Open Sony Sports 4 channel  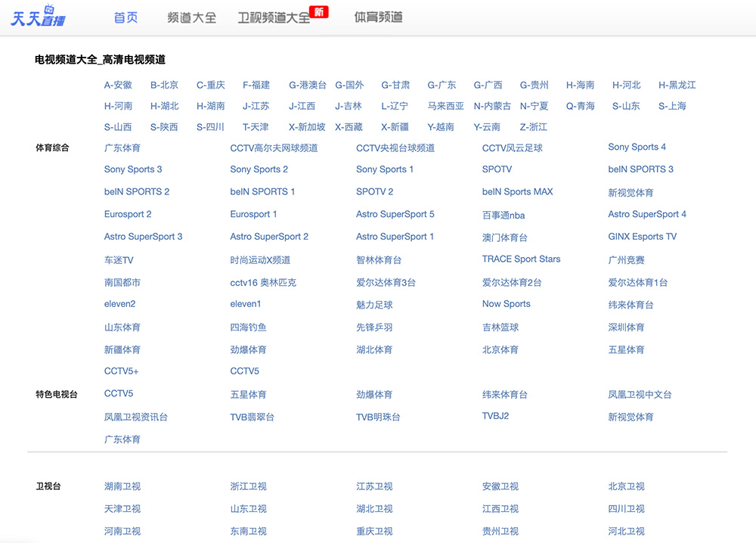point(637,147)
